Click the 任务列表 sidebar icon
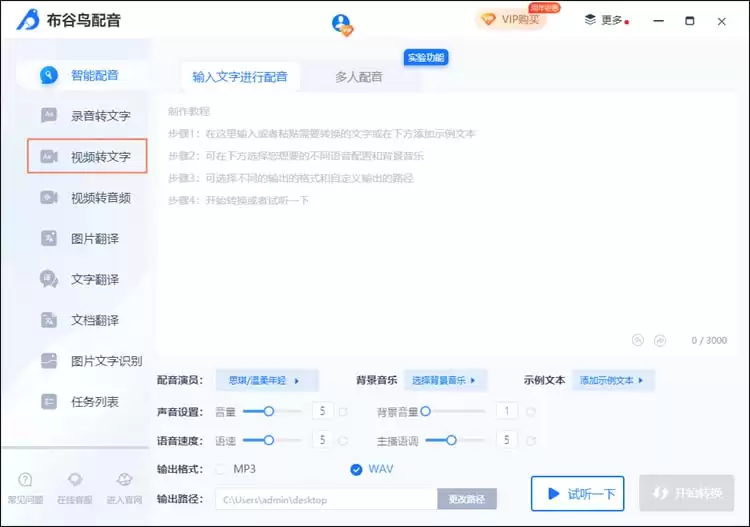The width and height of the screenshot is (750, 527). (x=49, y=402)
